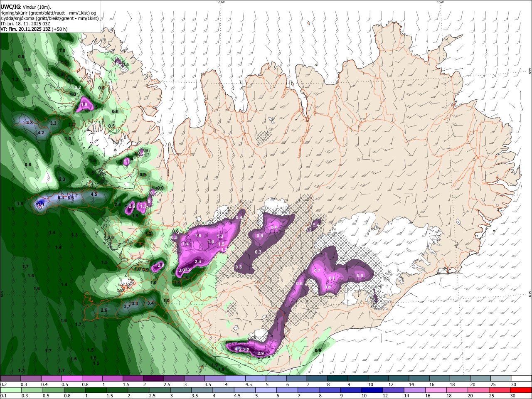Click the valid time 'VT: Fim. 20.11.2025 13Z'

(x=25, y=29)
